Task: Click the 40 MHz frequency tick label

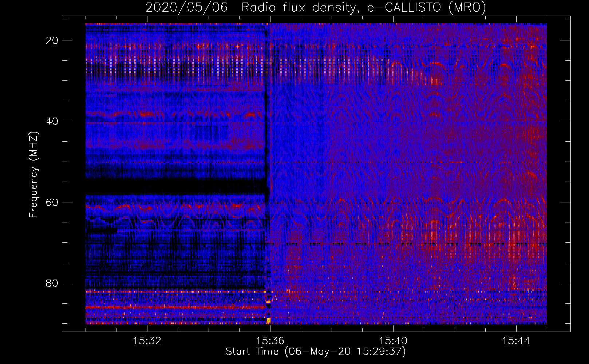Action: (x=52, y=121)
